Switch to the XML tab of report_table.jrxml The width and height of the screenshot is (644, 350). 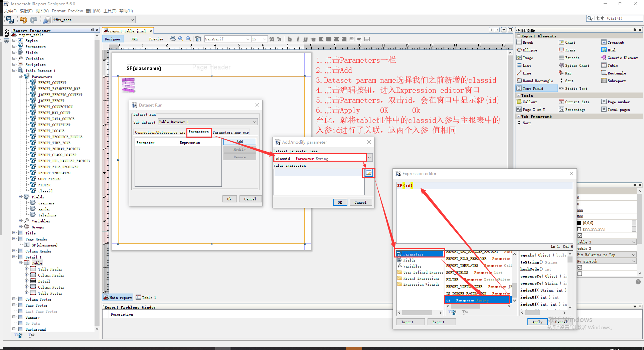(134, 39)
